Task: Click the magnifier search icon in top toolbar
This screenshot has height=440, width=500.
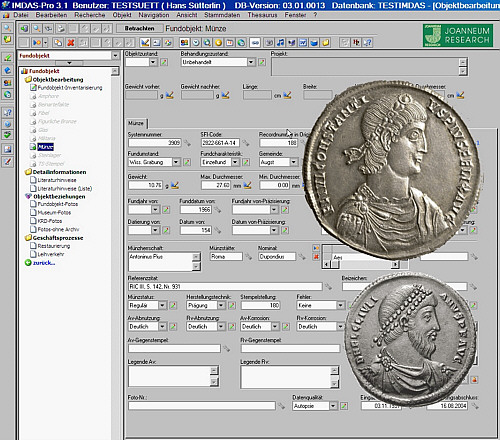Action: [36, 29]
